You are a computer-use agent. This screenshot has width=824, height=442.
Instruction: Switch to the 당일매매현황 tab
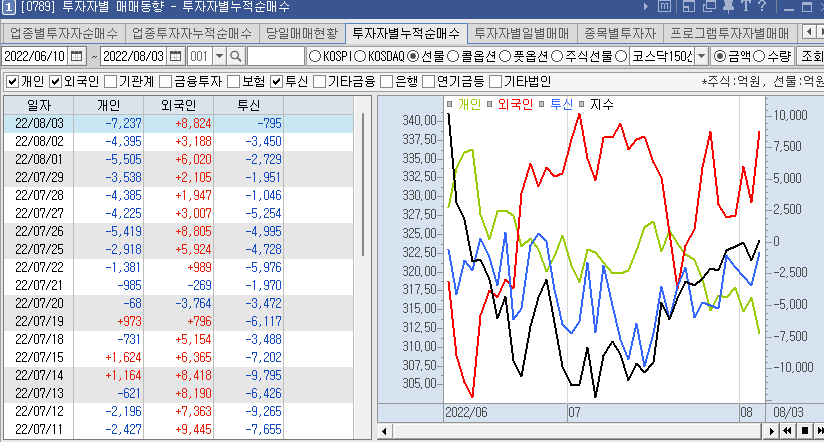click(302, 34)
